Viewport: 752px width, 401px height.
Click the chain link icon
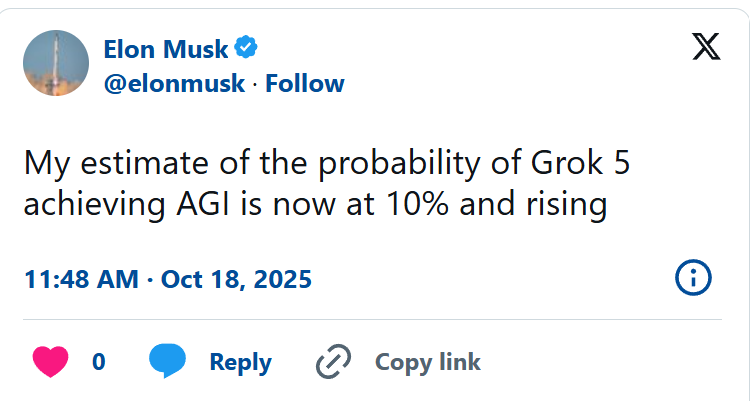click(333, 361)
